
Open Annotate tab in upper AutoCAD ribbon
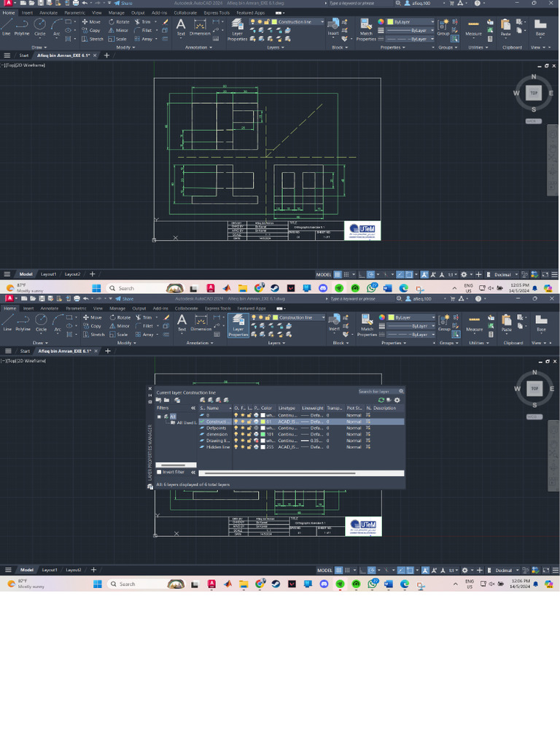[48, 13]
